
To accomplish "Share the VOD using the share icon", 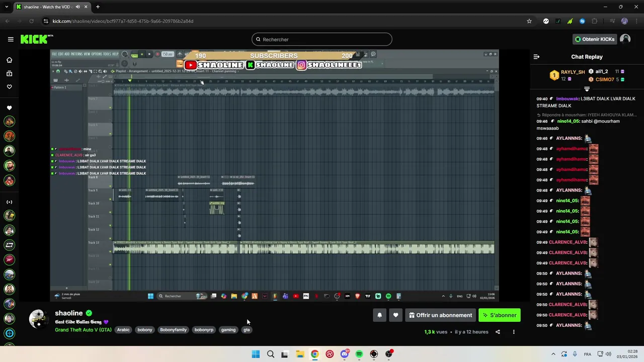I will pyautogui.click(x=498, y=332).
